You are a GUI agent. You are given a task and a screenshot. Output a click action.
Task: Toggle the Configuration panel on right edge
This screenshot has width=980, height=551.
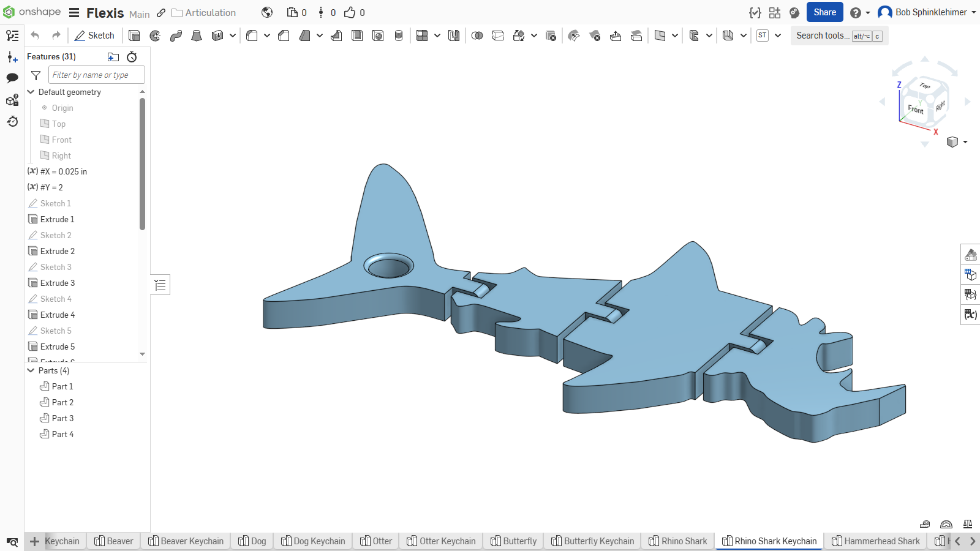970,274
